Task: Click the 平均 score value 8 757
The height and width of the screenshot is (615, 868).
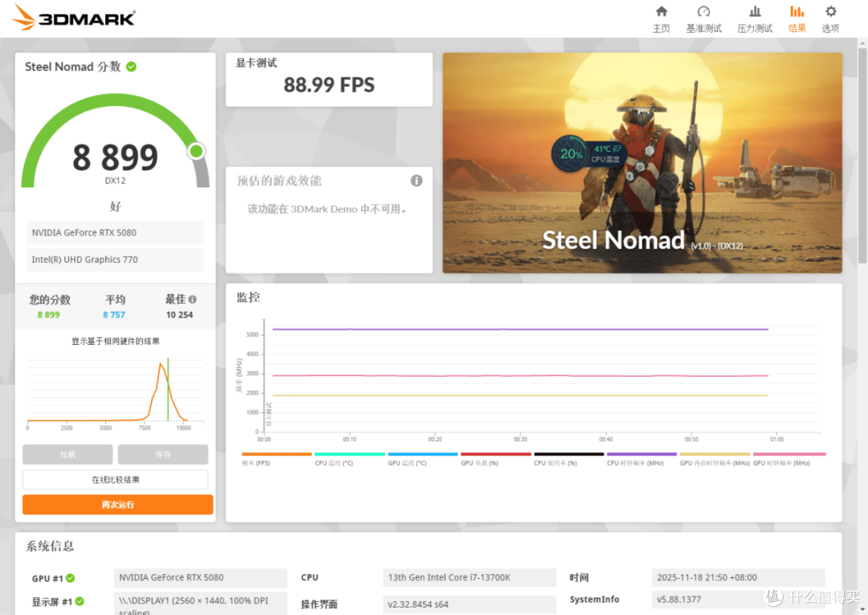Action: [x=114, y=315]
